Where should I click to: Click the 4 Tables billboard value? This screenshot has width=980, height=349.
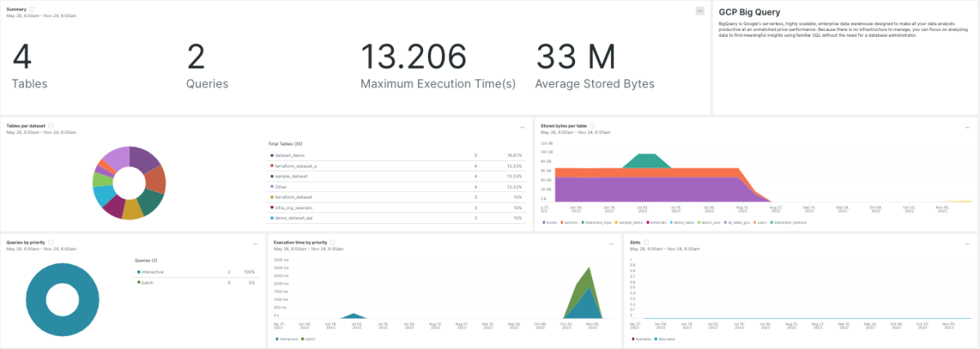[x=22, y=56]
